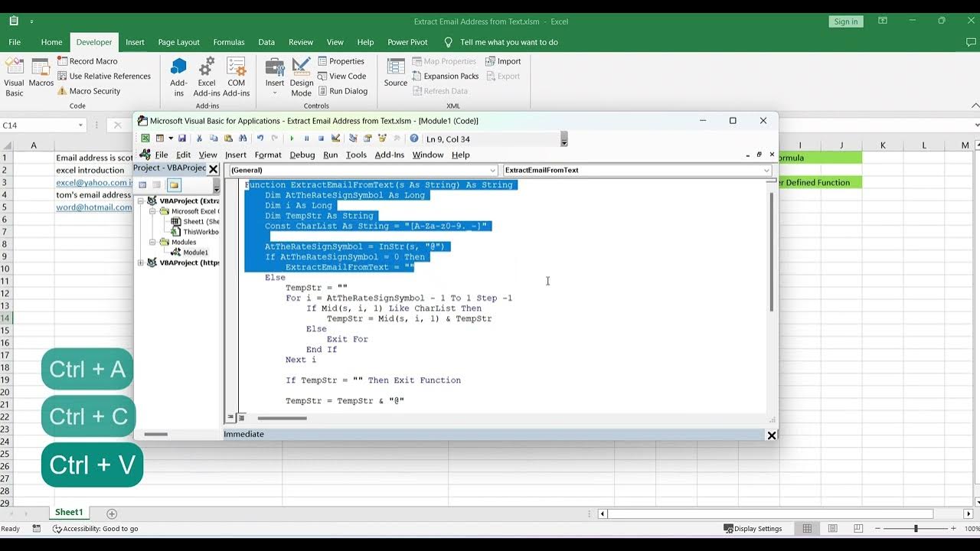Click Record Macro in the ribbon
Image resolution: width=980 pixels, height=551 pixels.
point(87,61)
